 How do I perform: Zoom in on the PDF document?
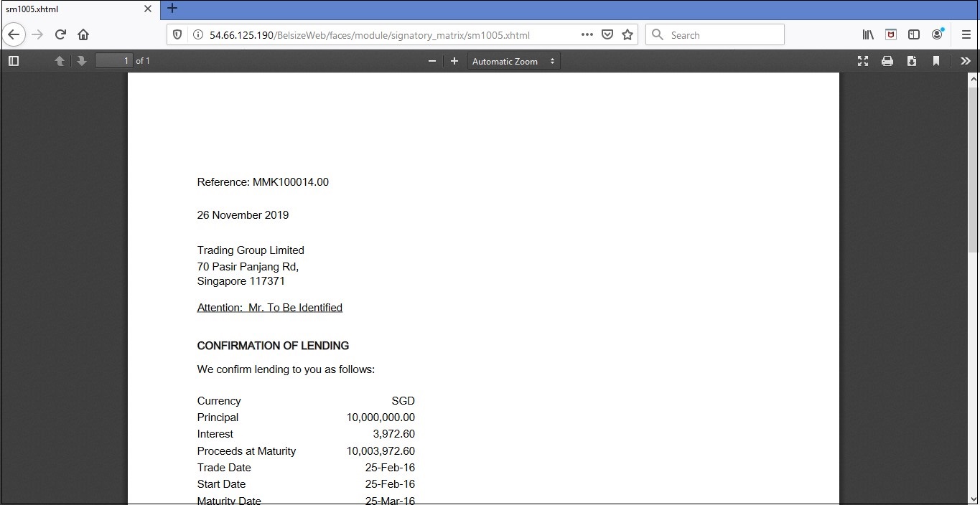pyautogui.click(x=454, y=61)
